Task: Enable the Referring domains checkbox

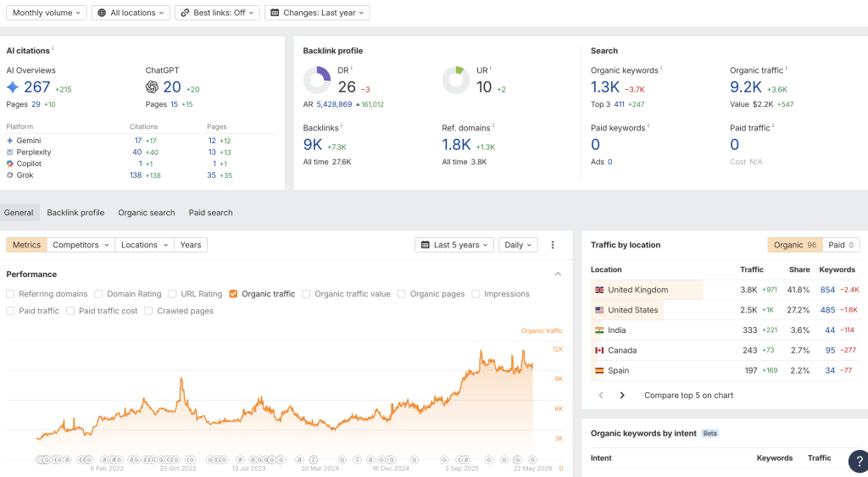Action: point(10,294)
